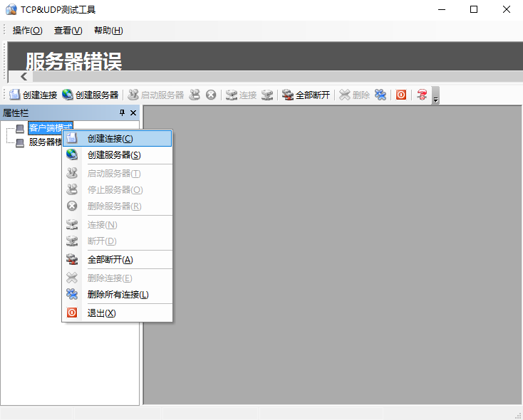The height and width of the screenshot is (420, 523).
Task: Click the red exit icon in toolbar
Action: tap(401, 95)
